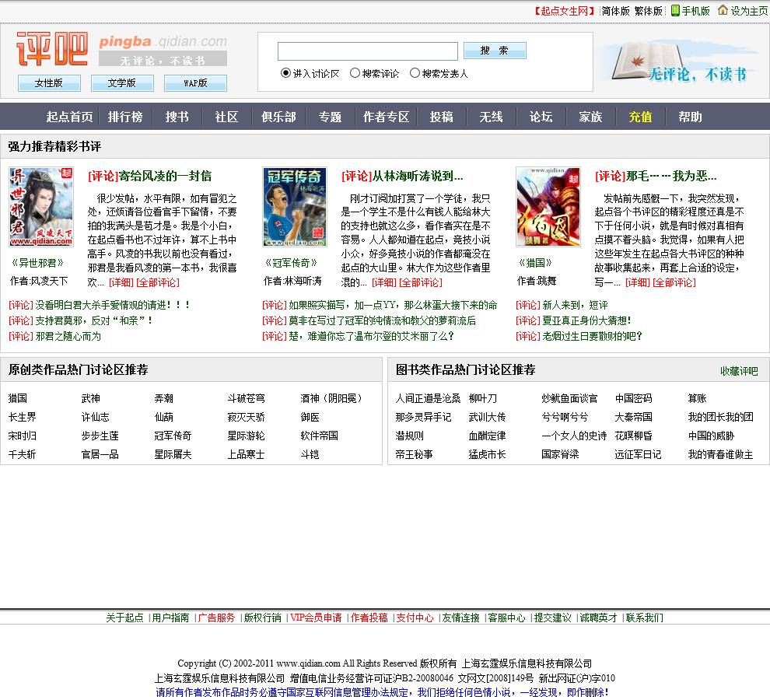Viewport: 770px width, 700px height.
Task: Open 作者专区 in navigation bar
Action: [x=386, y=117]
